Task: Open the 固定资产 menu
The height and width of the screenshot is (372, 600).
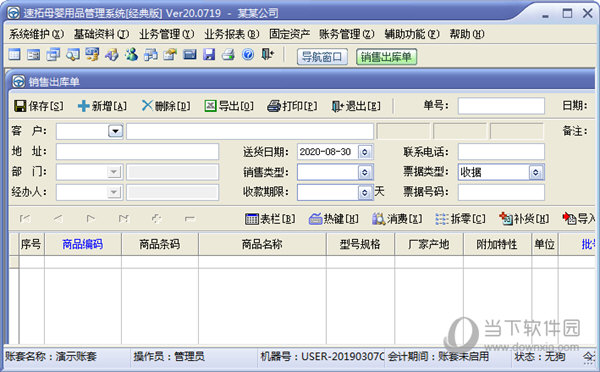Action: (x=289, y=34)
